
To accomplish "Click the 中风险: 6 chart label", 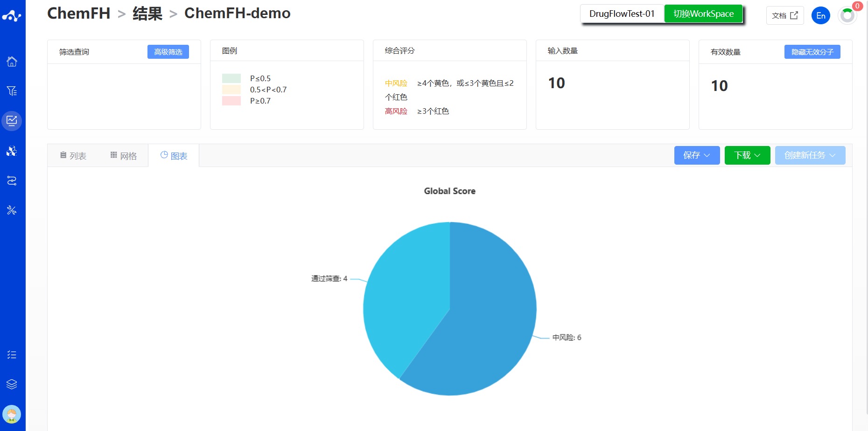I will pyautogui.click(x=567, y=337).
